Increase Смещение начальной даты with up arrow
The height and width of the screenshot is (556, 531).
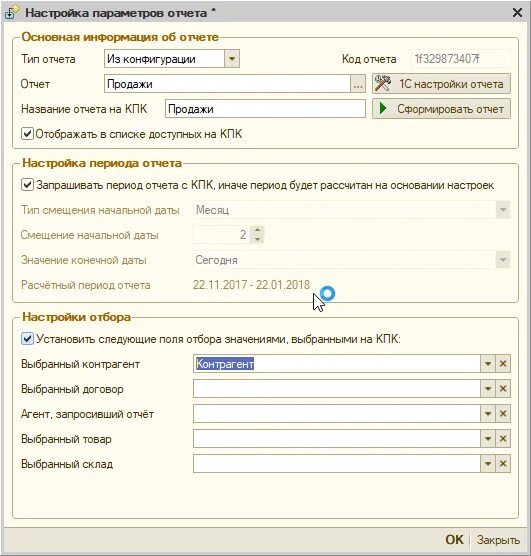tap(257, 230)
